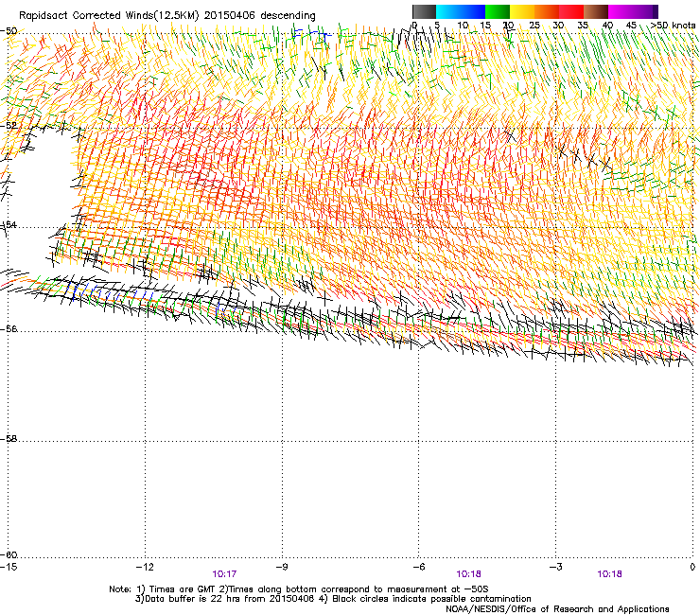The image size is (700, 615).
Task: Click the '-3' longitude axis label
Action: point(556,567)
